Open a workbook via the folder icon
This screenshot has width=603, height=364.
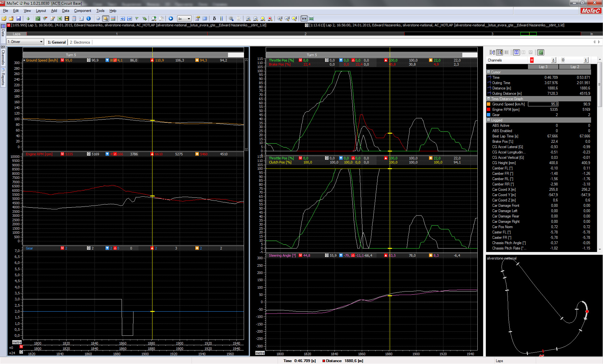pyautogui.click(x=4, y=19)
